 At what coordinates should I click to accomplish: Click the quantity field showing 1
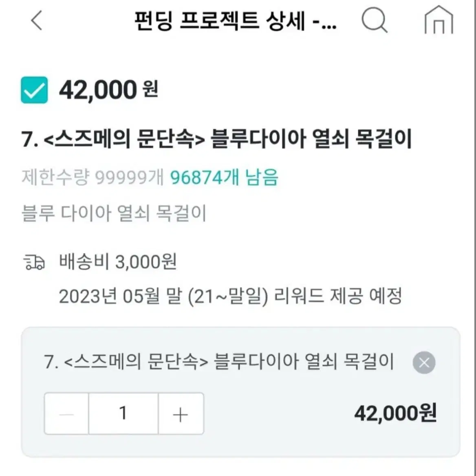coord(123,414)
